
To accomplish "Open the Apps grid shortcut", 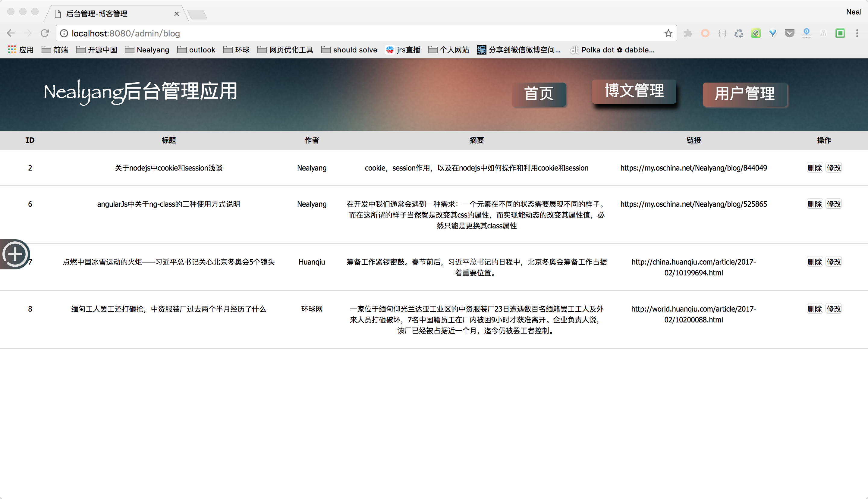I will [20, 50].
